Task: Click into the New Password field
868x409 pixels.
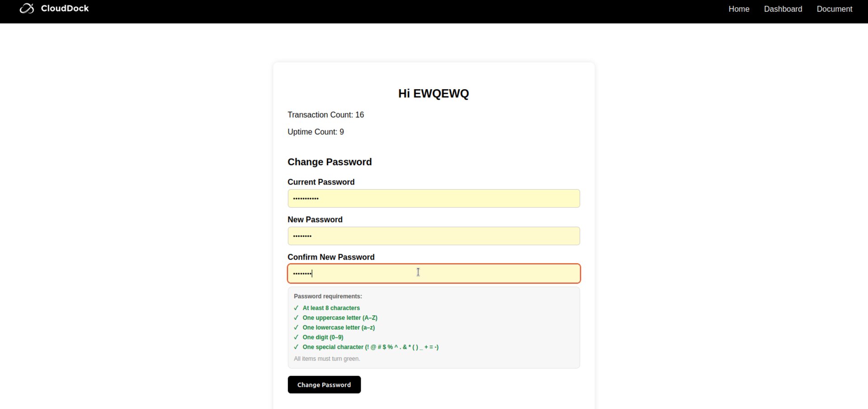Action: click(x=434, y=236)
